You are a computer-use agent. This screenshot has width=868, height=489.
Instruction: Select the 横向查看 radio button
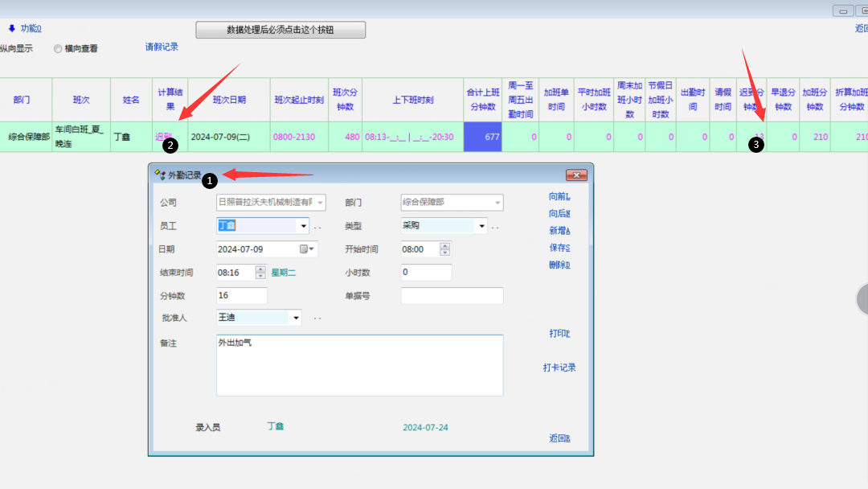pyautogui.click(x=58, y=49)
